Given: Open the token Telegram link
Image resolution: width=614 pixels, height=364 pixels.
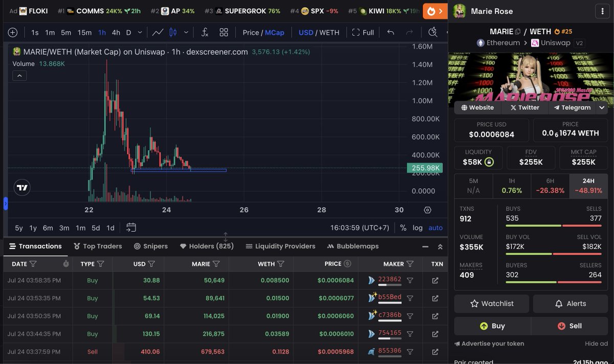Looking at the screenshot, I should (x=572, y=107).
